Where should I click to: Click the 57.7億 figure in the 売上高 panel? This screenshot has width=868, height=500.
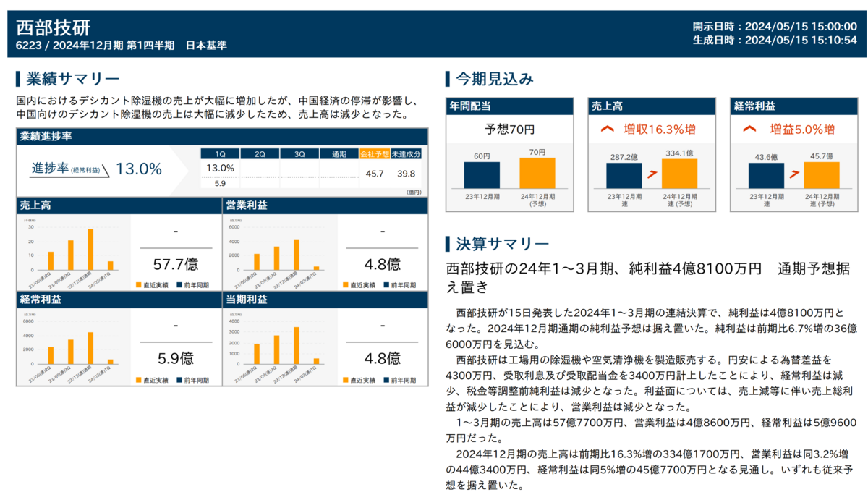tap(176, 263)
